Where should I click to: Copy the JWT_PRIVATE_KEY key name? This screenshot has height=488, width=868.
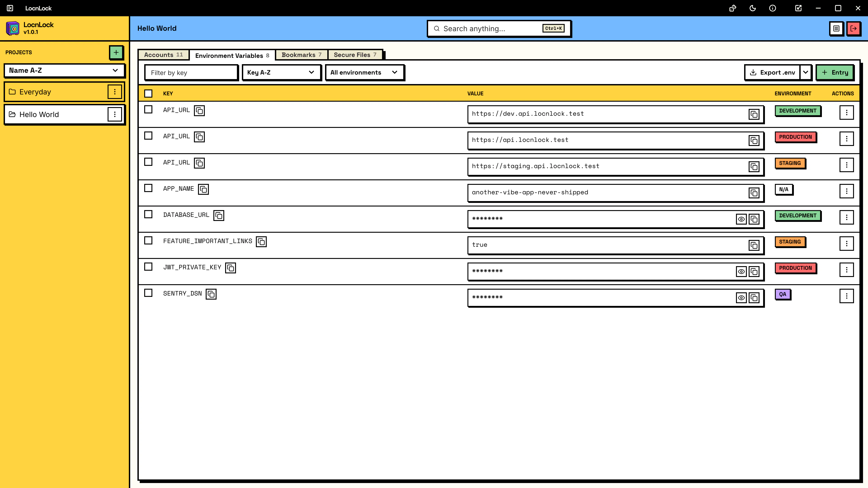pos(231,268)
